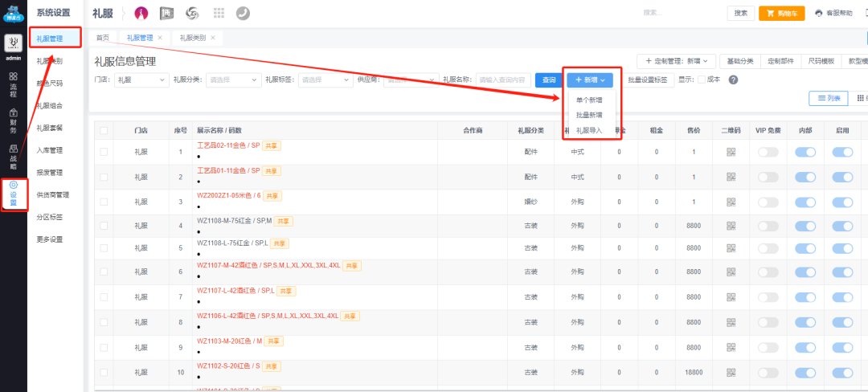Image resolution: width=868 pixels, height=392 pixels.
Task: Open QR code for WZ1108-M-75红金 row
Action: point(731,227)
